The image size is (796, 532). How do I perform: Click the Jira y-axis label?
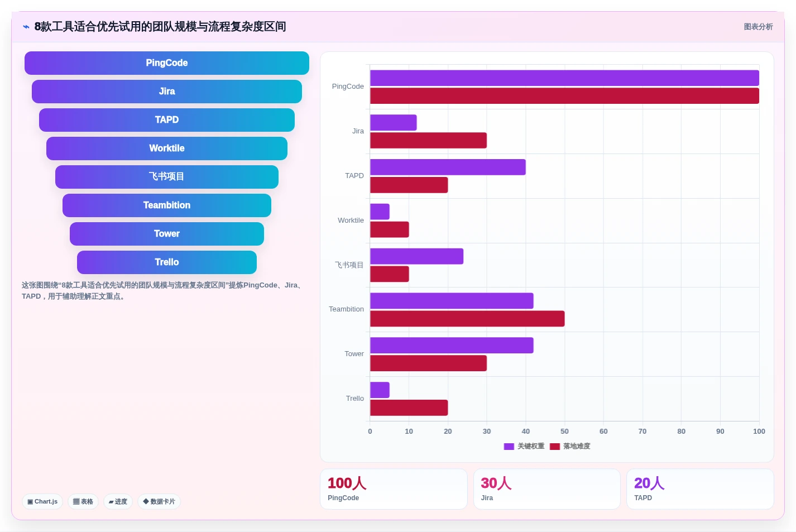(358, 131)
